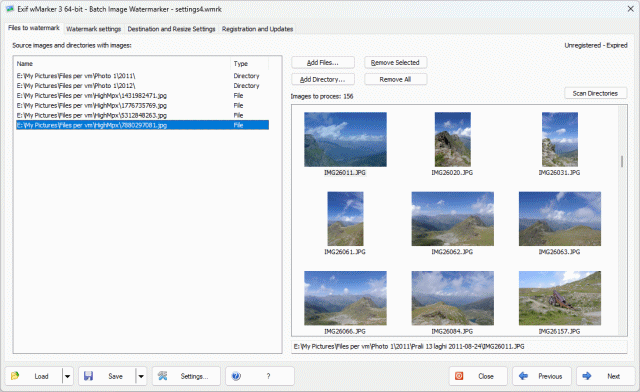Click the Load folder icon
Image resolution: width=640 pixels, height=392 pixels.
pos(15,376)
